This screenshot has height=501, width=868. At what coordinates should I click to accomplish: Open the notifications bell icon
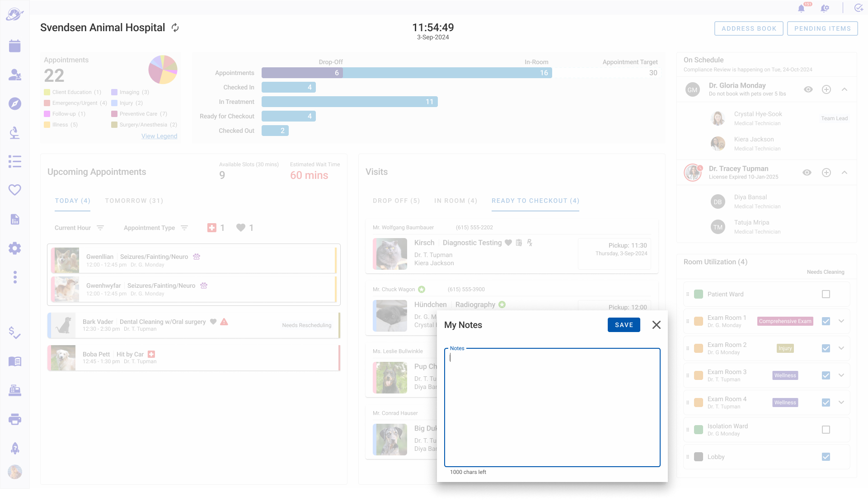(801, 8)
